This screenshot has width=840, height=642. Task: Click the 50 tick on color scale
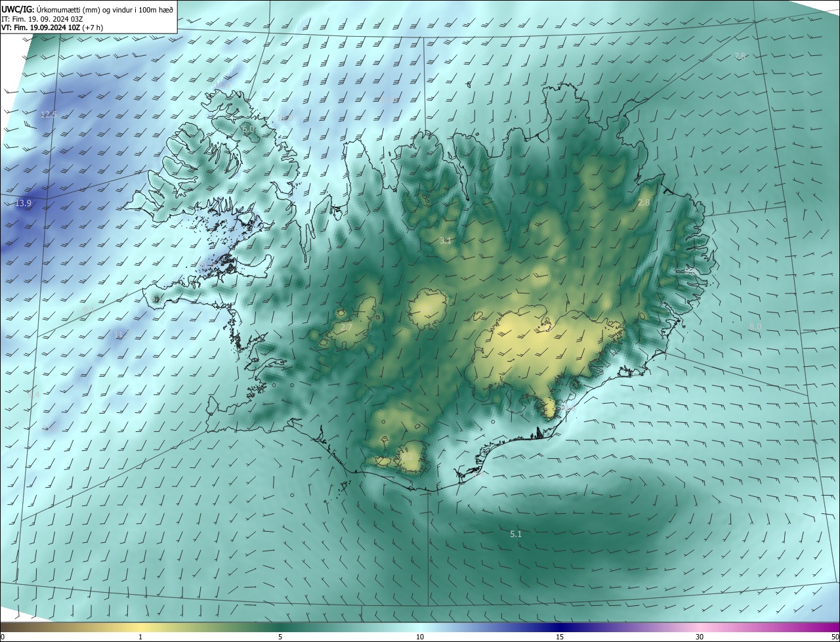[x=835, y=637]
